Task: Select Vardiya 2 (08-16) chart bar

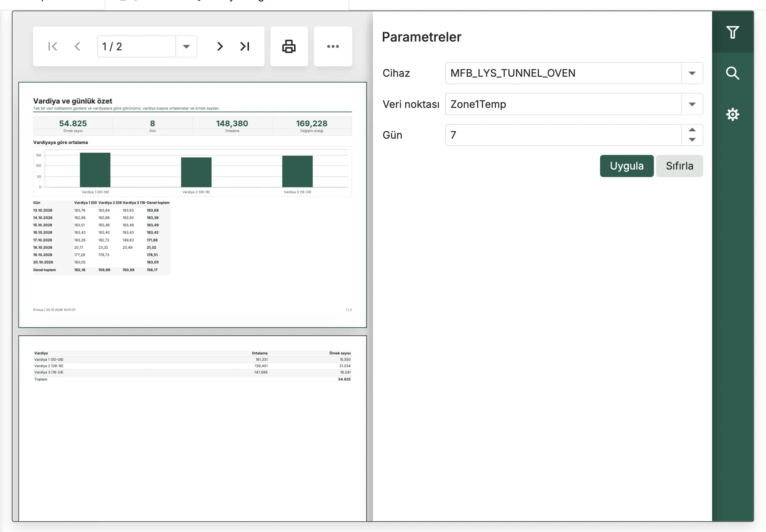Action: (196, 172)
